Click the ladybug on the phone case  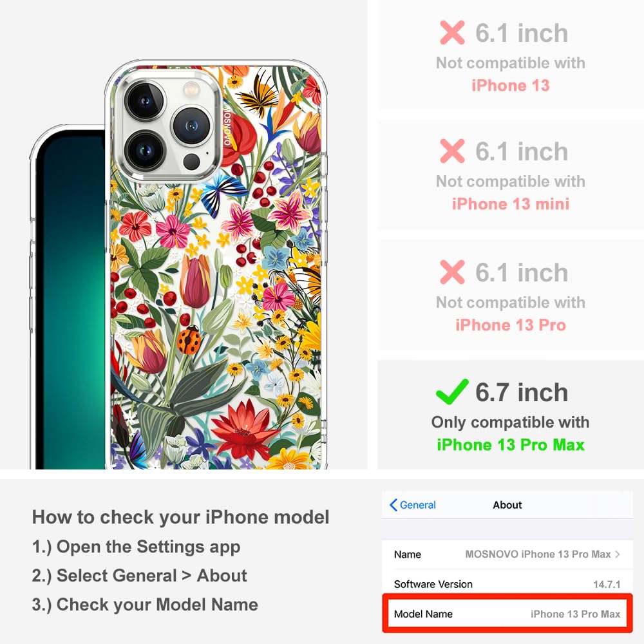tap(189, 339)
